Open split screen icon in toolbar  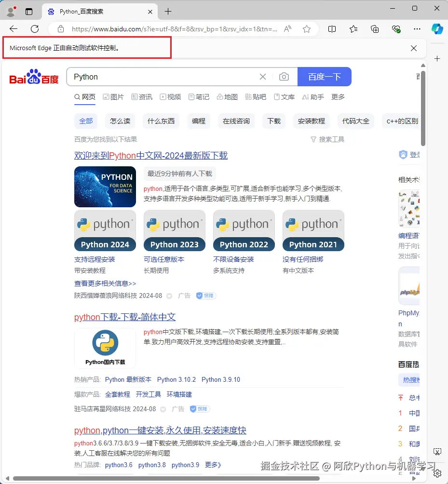coord(332,29)
